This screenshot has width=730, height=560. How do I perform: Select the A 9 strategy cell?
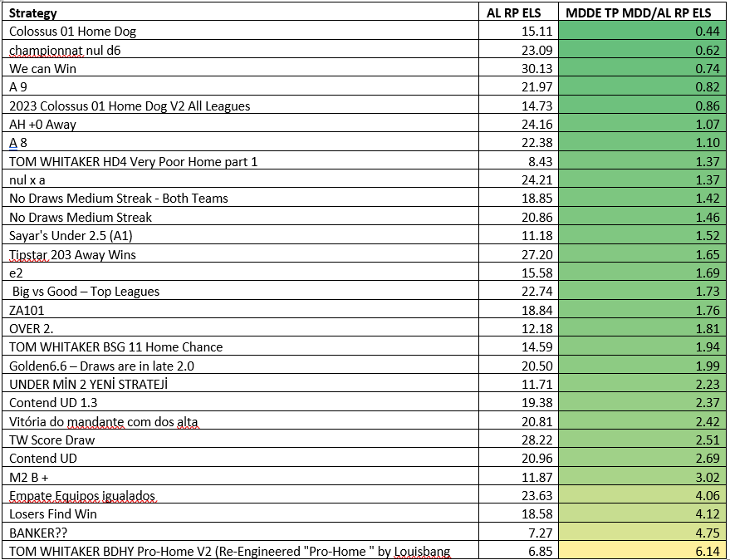[x=240, y=86]
